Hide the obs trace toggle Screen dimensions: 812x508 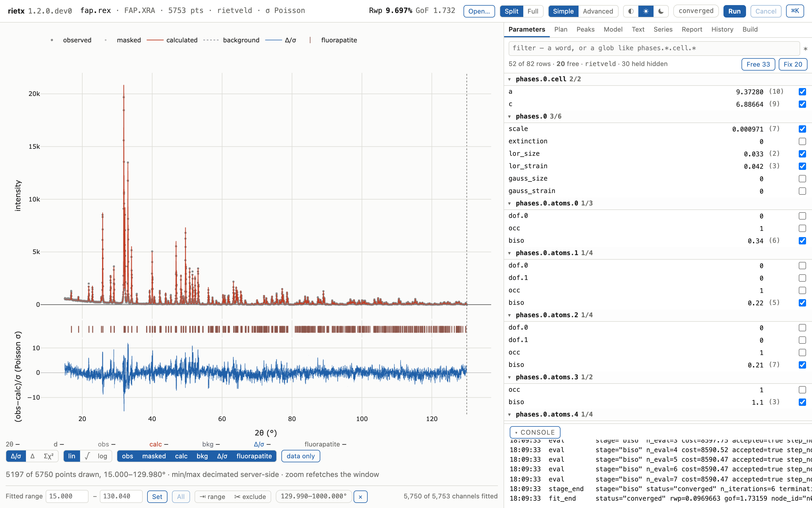127,456
